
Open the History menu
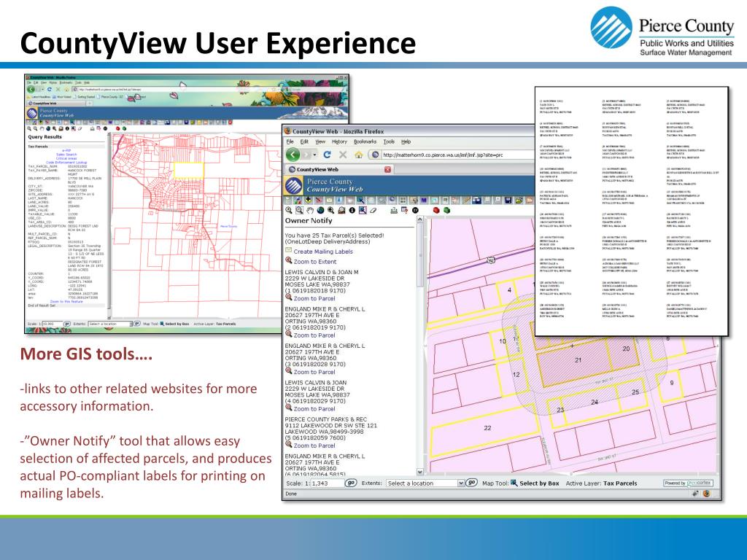click(x=339, y=141)
